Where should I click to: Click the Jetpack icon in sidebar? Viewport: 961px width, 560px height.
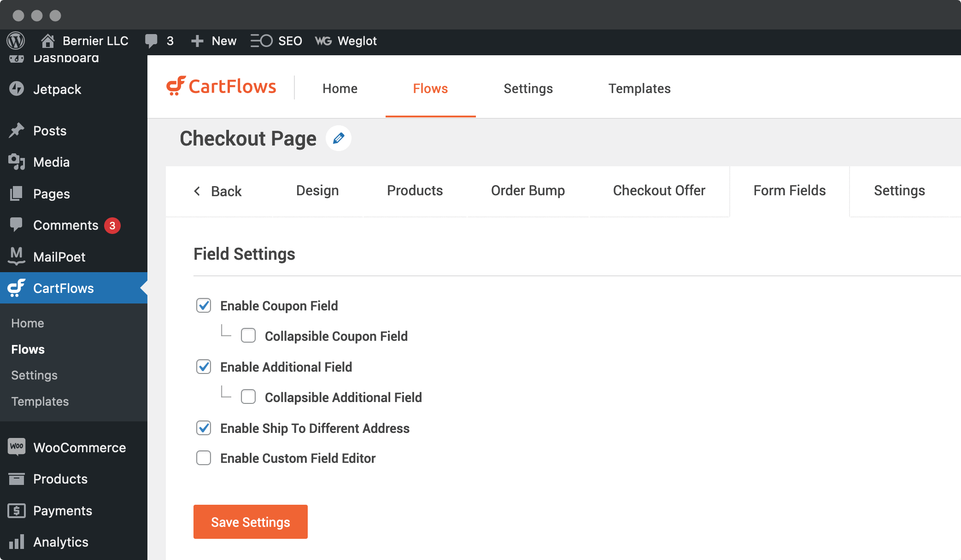pos(18,89)
